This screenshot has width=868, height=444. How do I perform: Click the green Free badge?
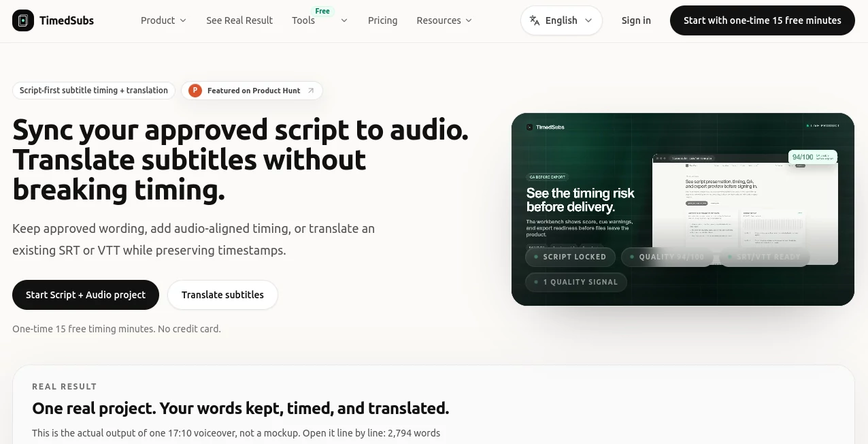coord(322,11)
